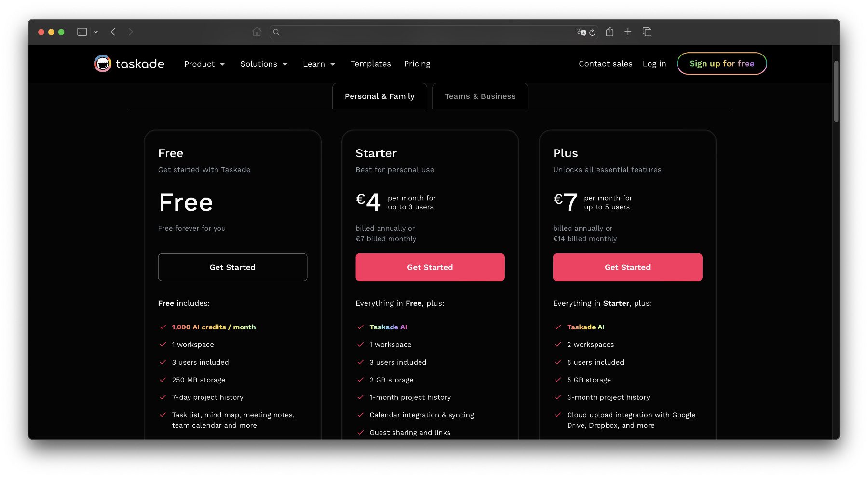Expand the Product dropdown menu

click(x=204, y=64)
